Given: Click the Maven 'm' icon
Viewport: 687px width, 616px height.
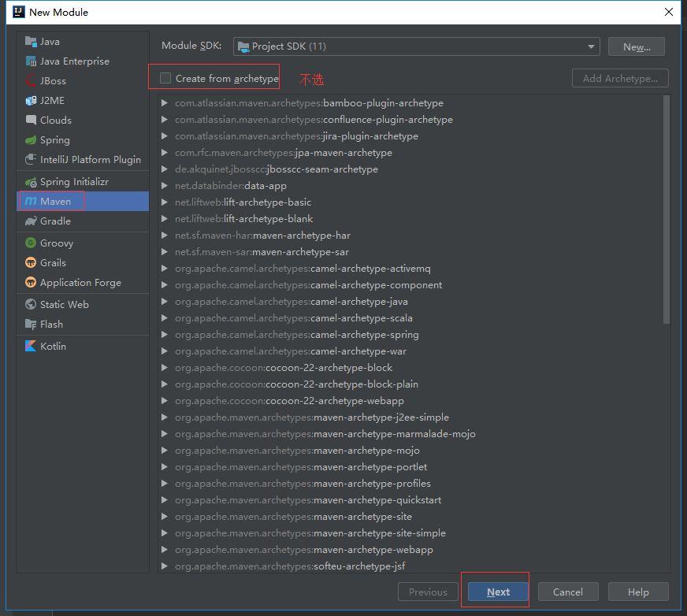Looking at the screenshot, I should [x=31, y=201].
